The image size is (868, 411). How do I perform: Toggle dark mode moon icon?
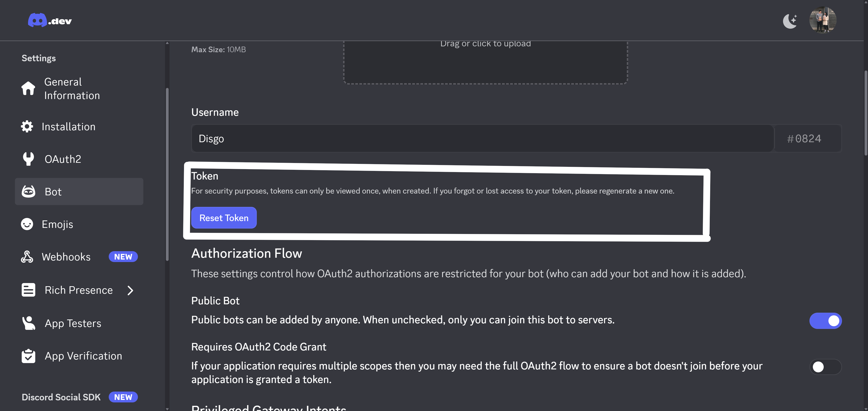[x=790, y=21]
